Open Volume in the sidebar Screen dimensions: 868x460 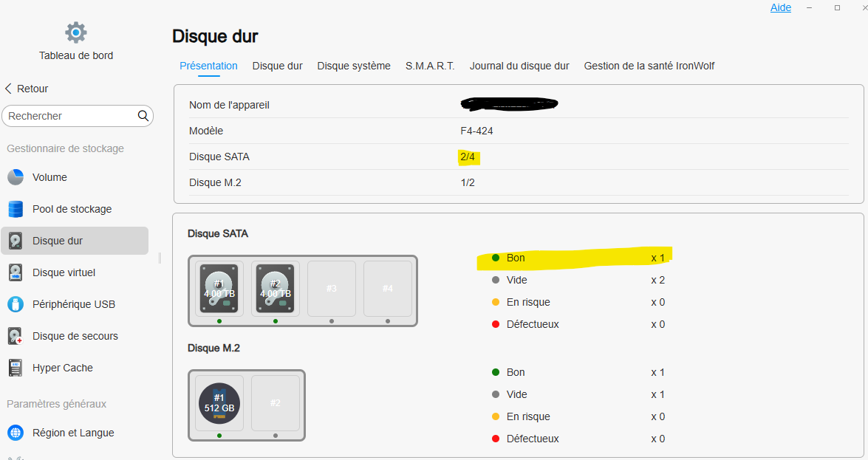75,177
